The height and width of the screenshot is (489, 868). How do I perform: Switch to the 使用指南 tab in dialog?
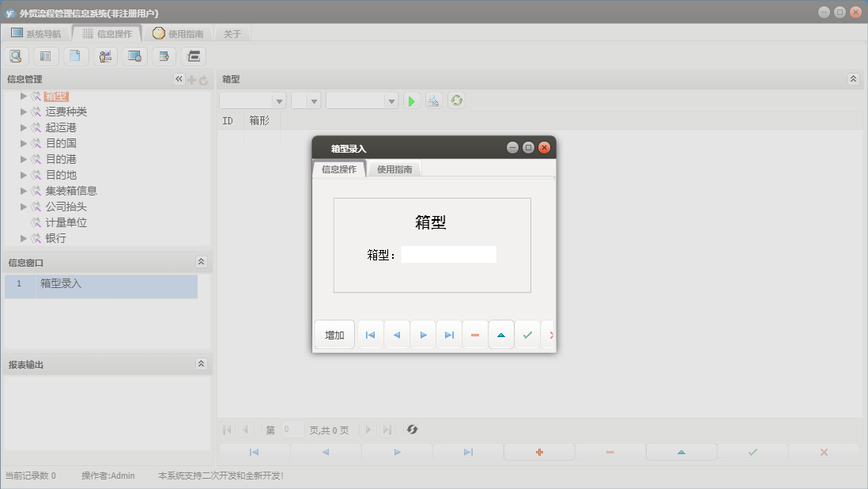pos(394,168)
